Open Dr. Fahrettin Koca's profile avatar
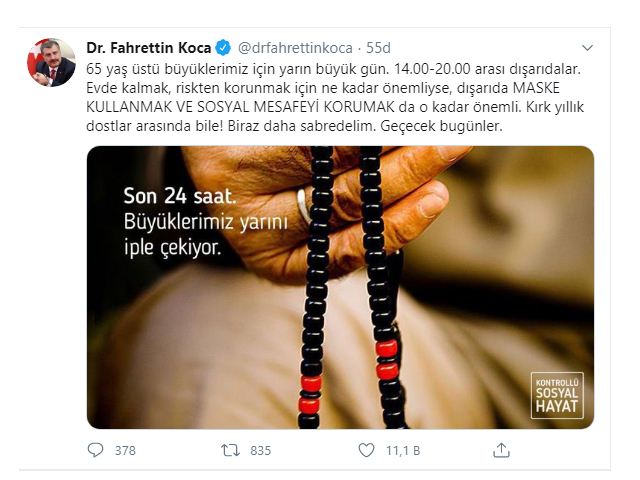This screenshot has height=480, width=640. click(51, 62)
